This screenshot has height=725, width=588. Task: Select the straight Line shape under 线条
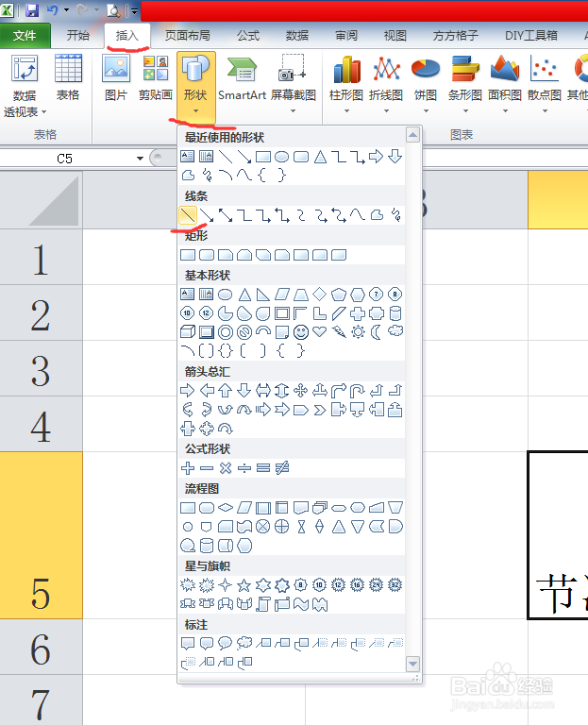pos(188,215)
